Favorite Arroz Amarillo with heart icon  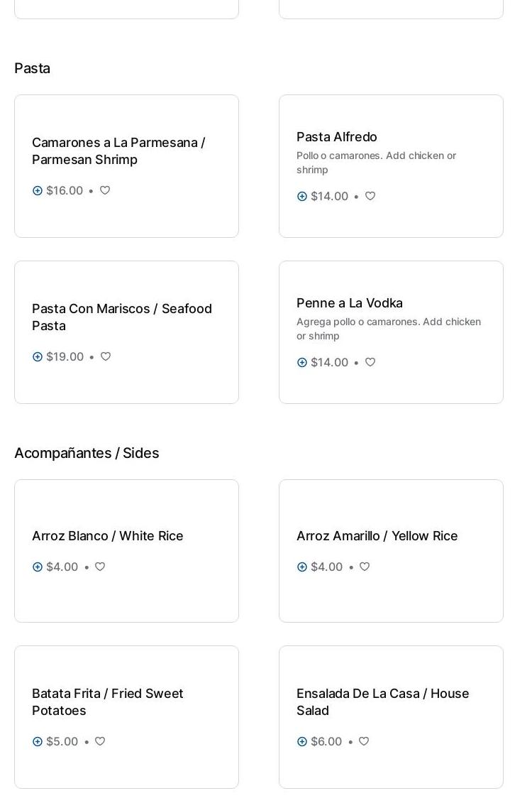click(365, 567)
